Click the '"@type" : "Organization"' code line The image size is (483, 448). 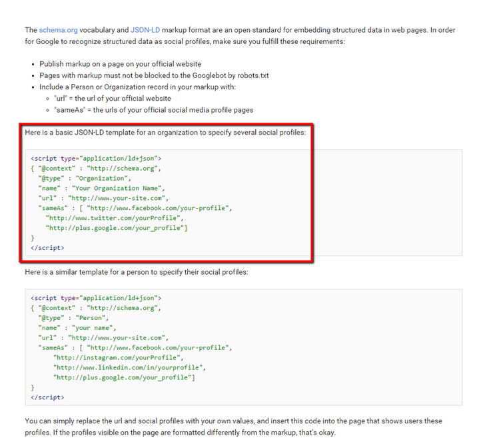(x=85, y=178)
